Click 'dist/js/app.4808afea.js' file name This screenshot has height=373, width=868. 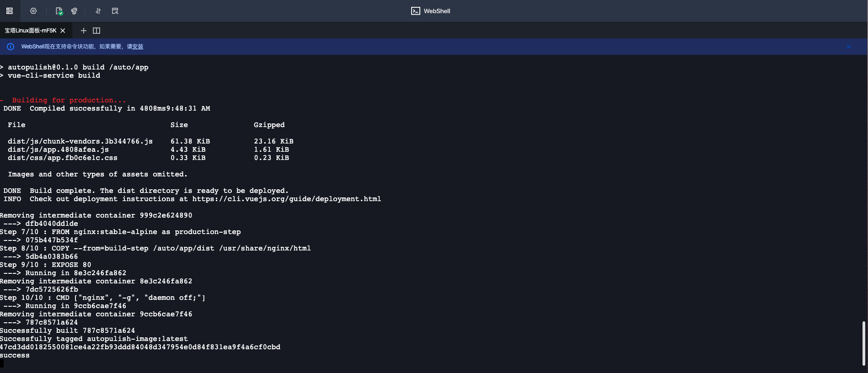click(58, 149)
